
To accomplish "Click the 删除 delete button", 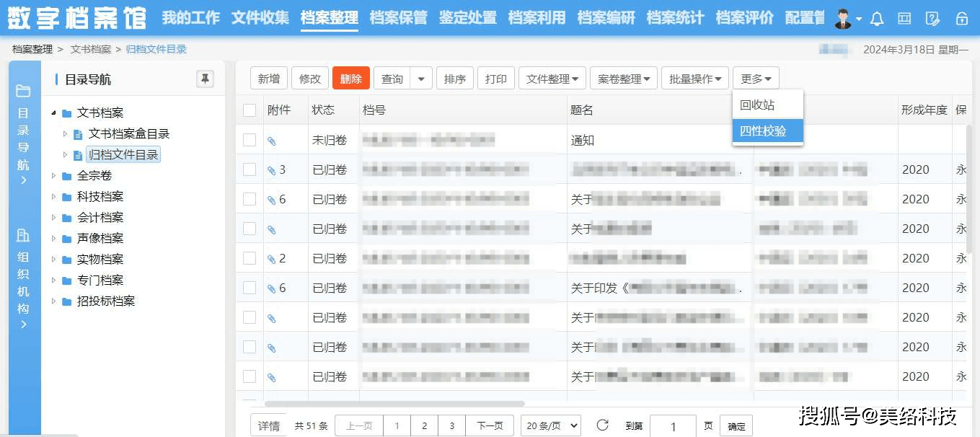I will 351,78.
